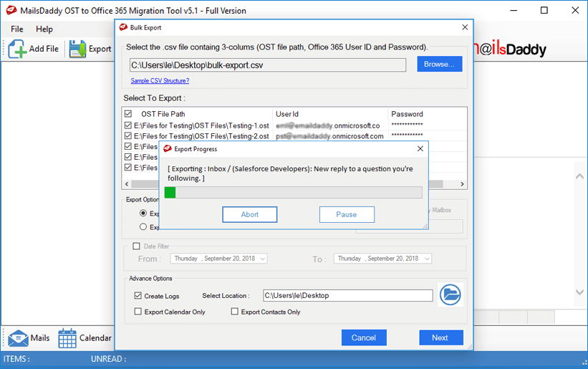Click the OST File Path column header
The width and height of the screenshot is (588, 369).
click(x=163, y=114)
